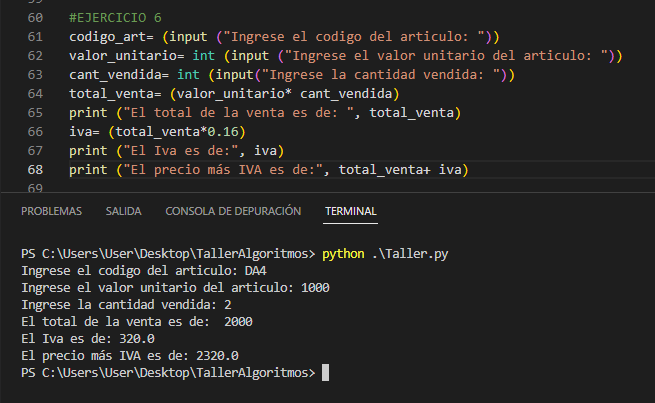Click the iva assignment on line 66

[x=157, y=132]
